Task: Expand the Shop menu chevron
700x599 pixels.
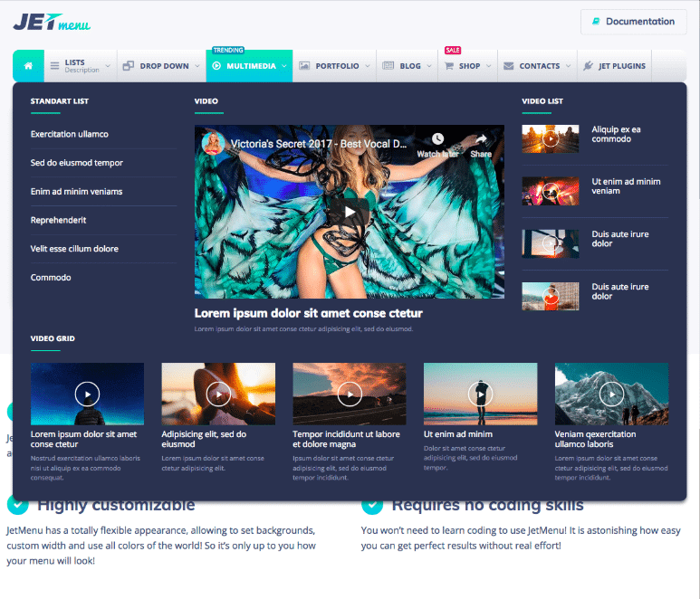Action: (x=488, y=66)
